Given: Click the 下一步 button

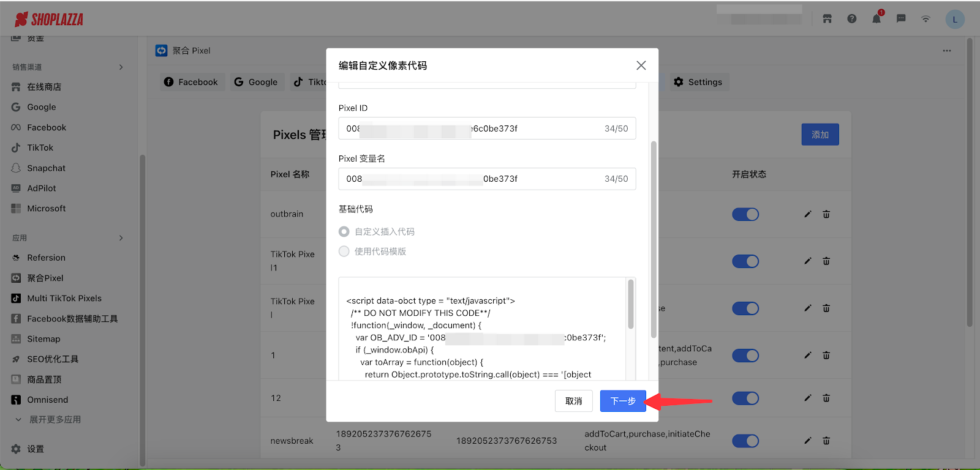Looking at the screenshot, I should [x=622, y=401].
